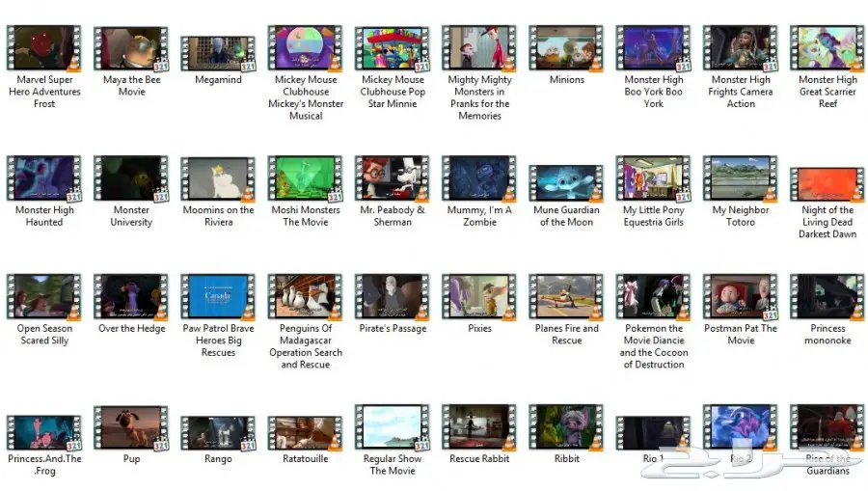
Task: Click the 'Rango' file name text
Action: pos(218,458)
